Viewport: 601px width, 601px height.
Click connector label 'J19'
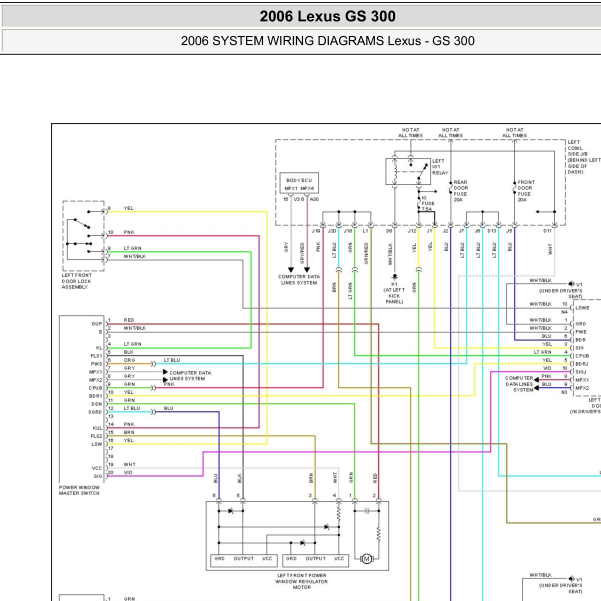(316, 231)
